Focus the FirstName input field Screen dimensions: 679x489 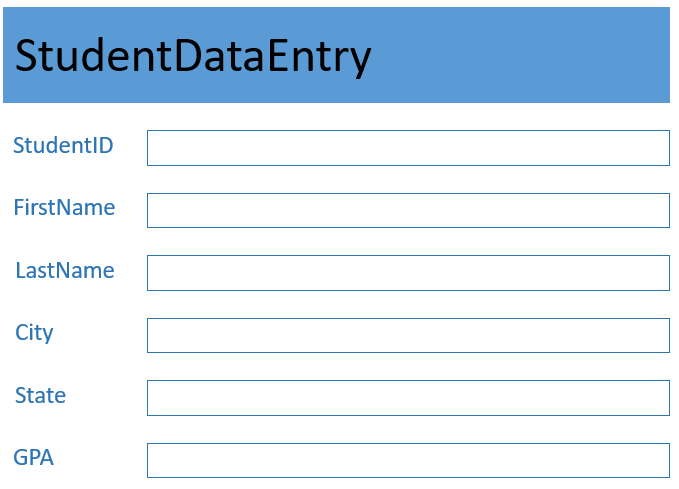click(x=408, y=210)
